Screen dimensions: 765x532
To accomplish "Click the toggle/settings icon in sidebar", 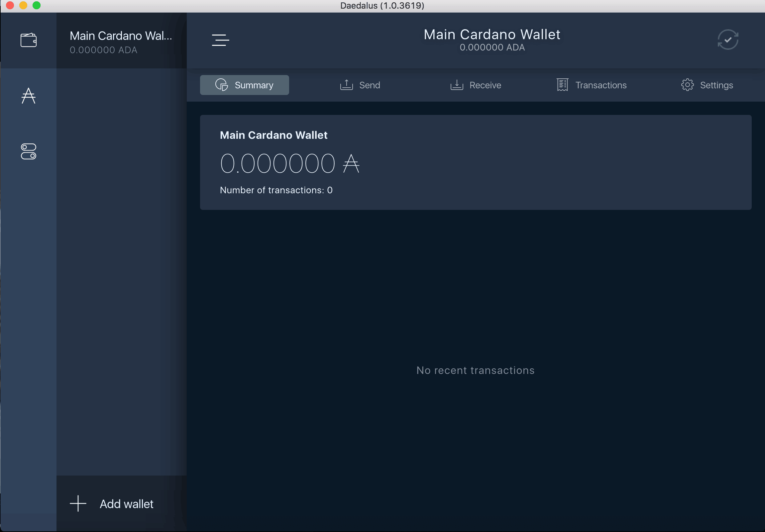I will click(x=28, y=151).
